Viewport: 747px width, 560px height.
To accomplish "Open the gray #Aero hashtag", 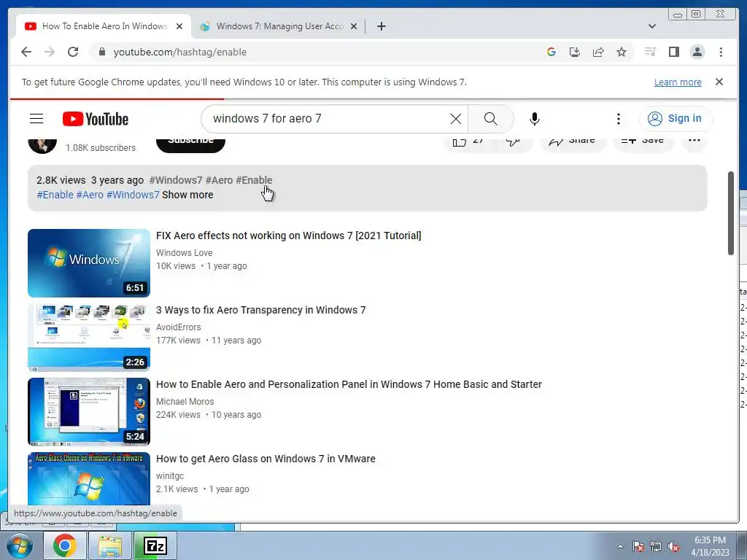I will pyautogui.click(x=219, y=180).
